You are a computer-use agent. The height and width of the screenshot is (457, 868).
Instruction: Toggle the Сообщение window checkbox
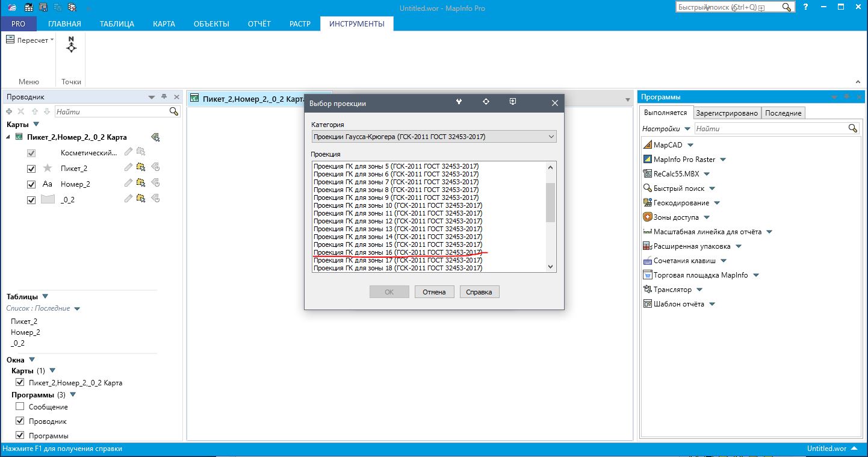tap(20, 407)
